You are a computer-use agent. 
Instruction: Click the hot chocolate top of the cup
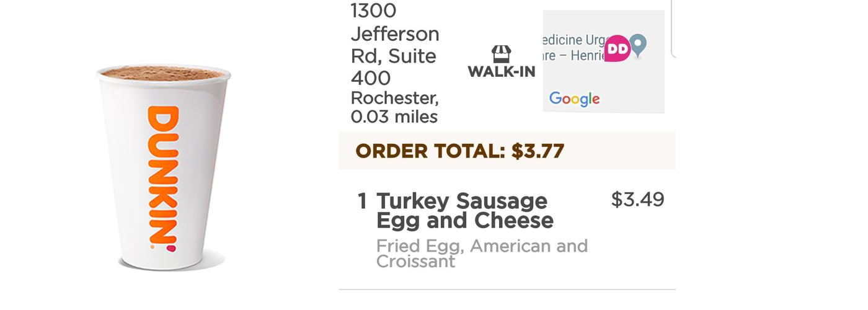162,73
